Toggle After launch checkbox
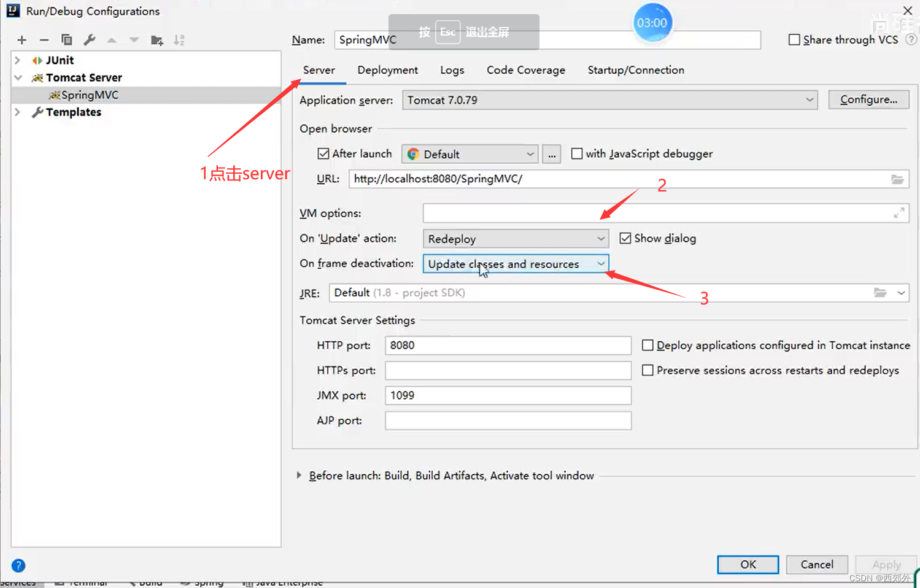The width and height of the screenshot is (920, 588). (323, 153)
